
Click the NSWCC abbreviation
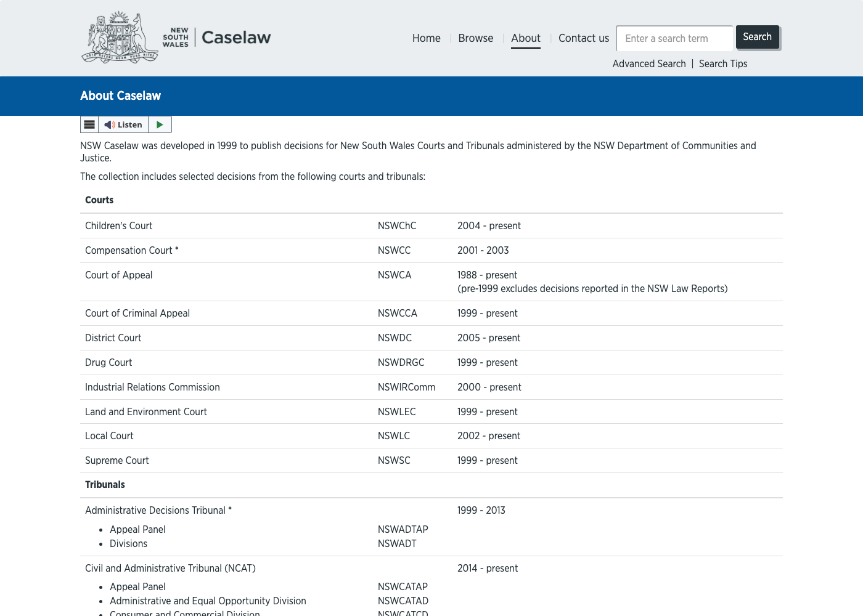point(395,251)
